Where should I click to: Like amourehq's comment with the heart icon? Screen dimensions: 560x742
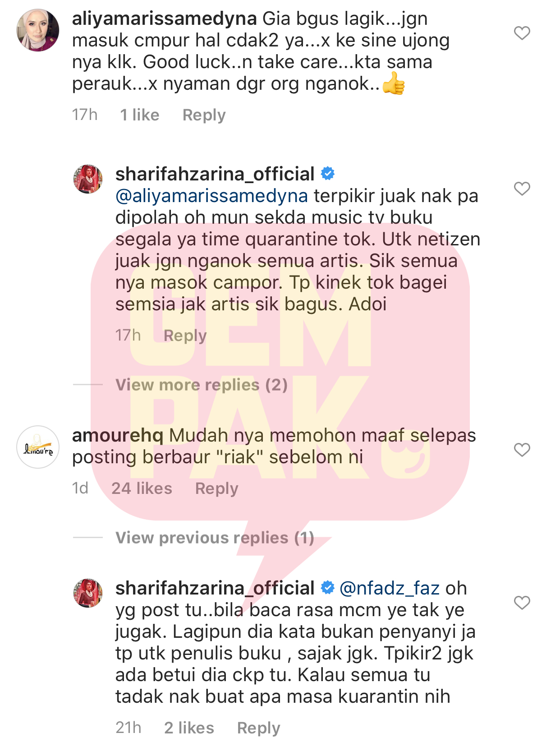click(522, 450)
